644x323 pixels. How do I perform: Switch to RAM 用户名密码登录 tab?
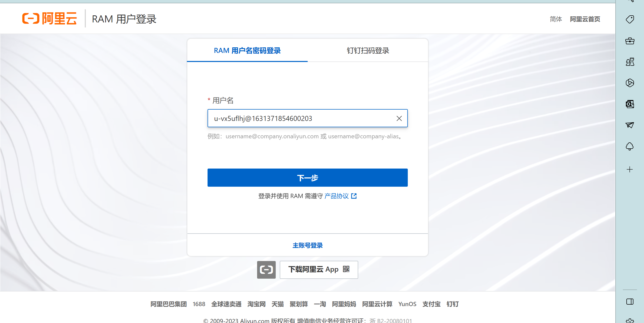pyautogui.click(x=247, y=51)
